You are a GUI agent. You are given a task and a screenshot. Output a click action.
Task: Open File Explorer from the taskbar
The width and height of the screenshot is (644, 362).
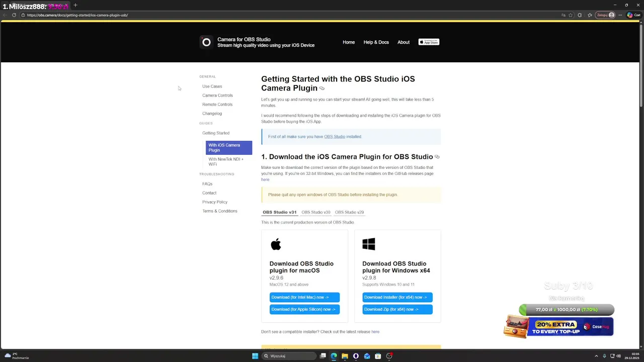(345, 356)
